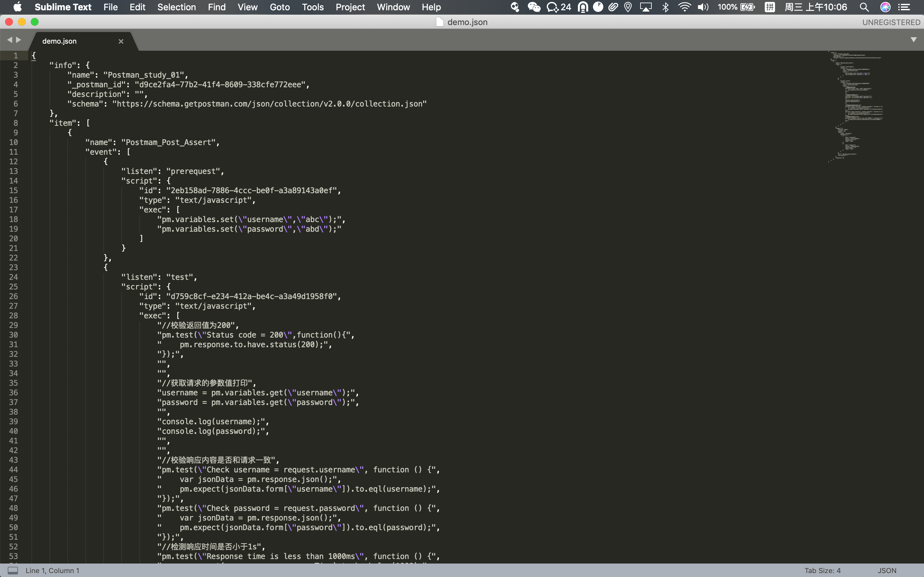Open Notification Center list icon
Screen dimensions: 924x577
click(904, 7)
